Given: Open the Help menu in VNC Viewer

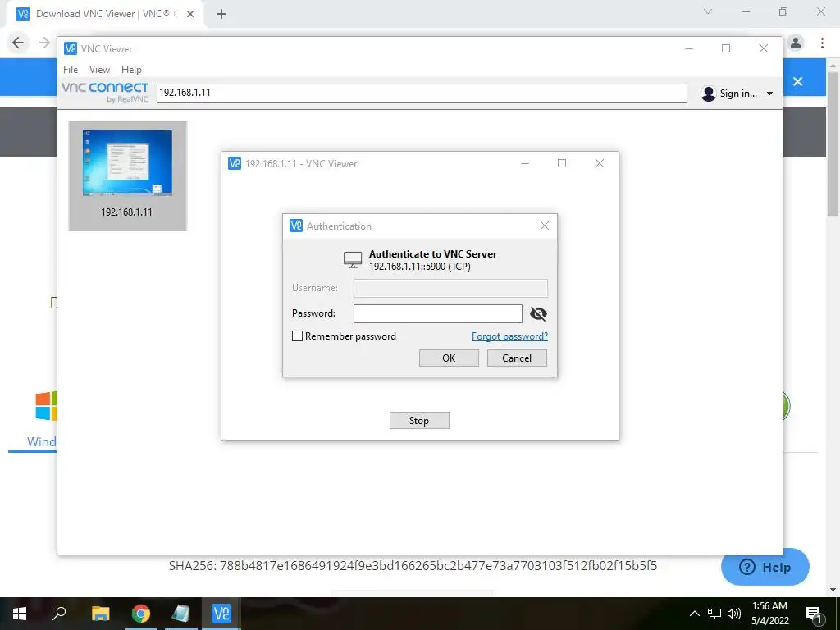Looking at the screenshot, I should click(x=131, y=70).
